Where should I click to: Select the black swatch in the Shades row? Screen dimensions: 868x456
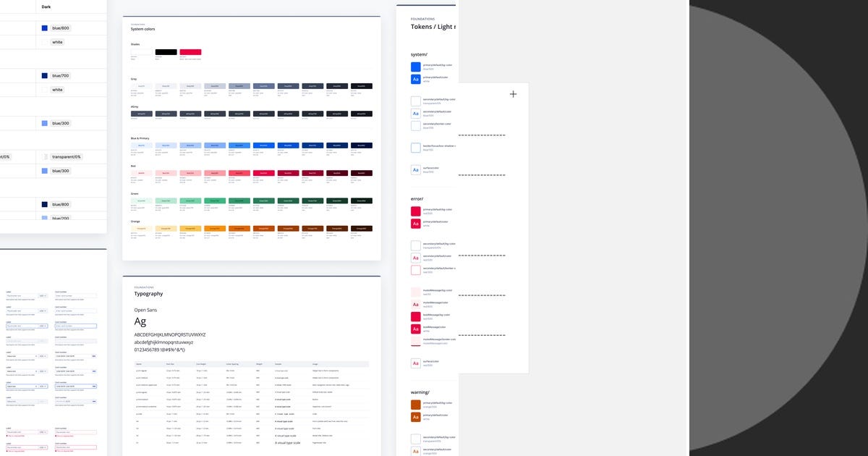coord(168,53)
